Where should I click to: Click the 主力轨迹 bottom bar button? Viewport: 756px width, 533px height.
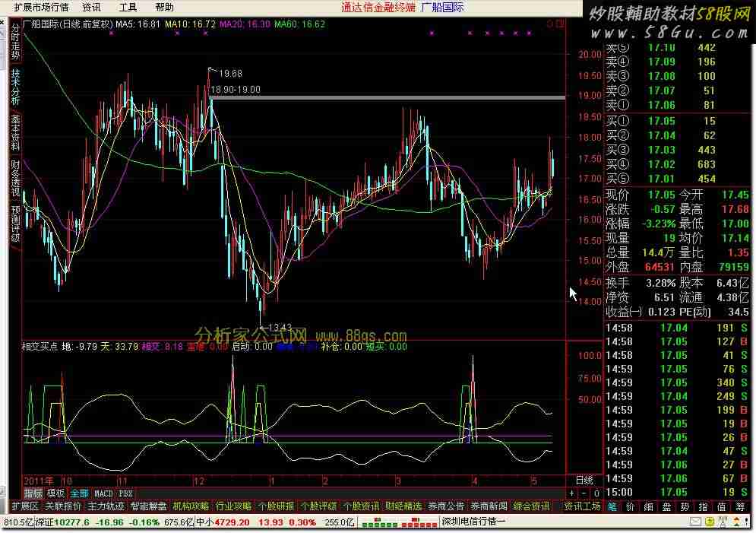point(106,506)
